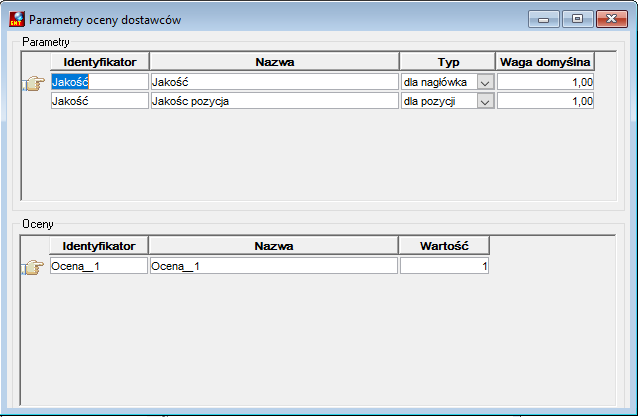Click the 'Jakość' identifier field in the second row

pyautogui.click(x=100, y=101)
